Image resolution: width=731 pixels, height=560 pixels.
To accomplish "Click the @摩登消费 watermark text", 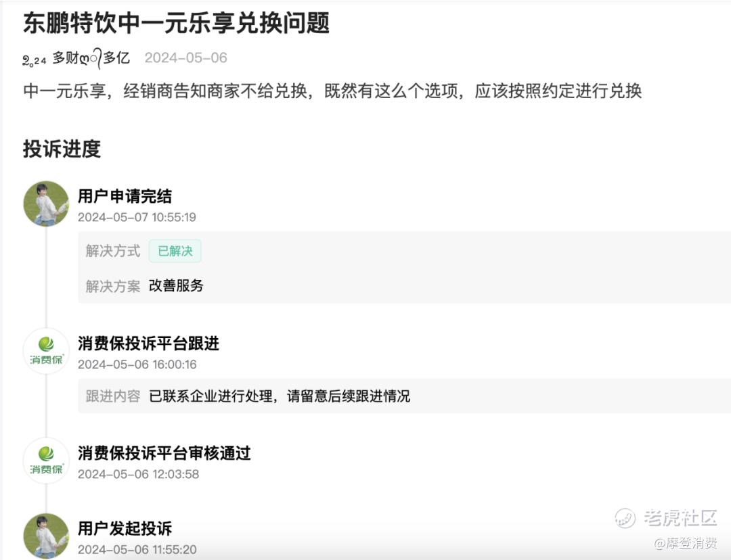I will [685, 543].
